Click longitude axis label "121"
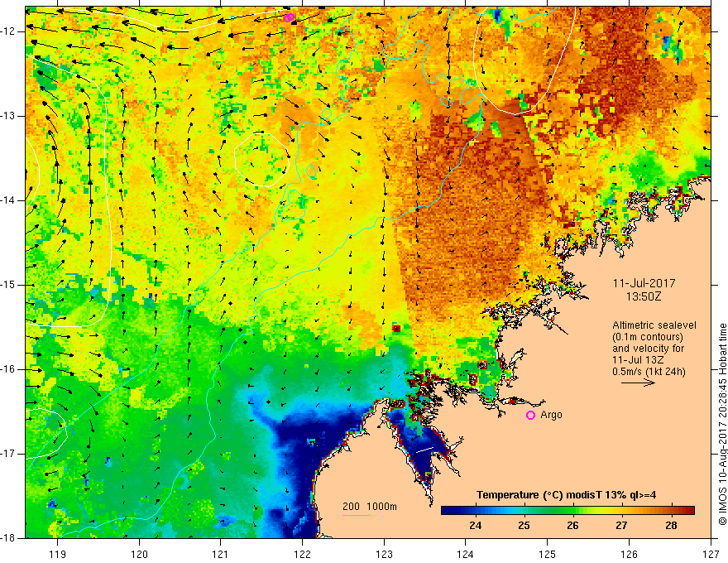The image size is (728, 563). tap(221, 554)
